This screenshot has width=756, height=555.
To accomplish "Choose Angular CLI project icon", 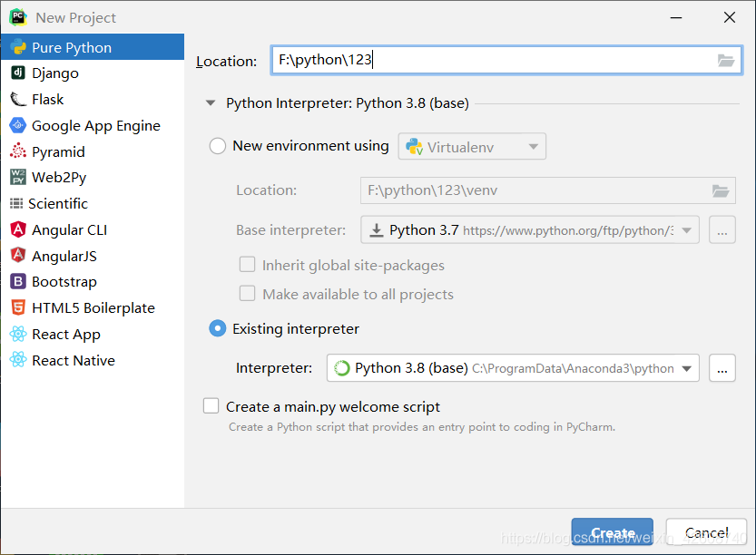I will tap(18, 229).
